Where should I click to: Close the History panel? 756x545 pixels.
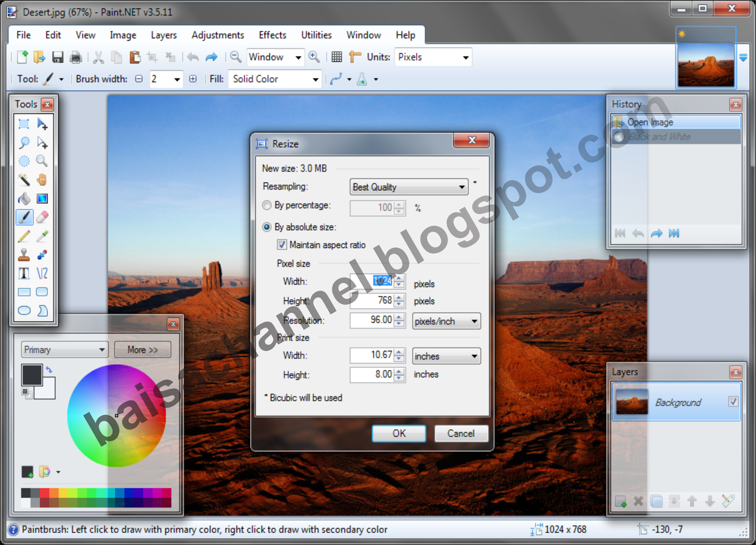coord(736,104)
